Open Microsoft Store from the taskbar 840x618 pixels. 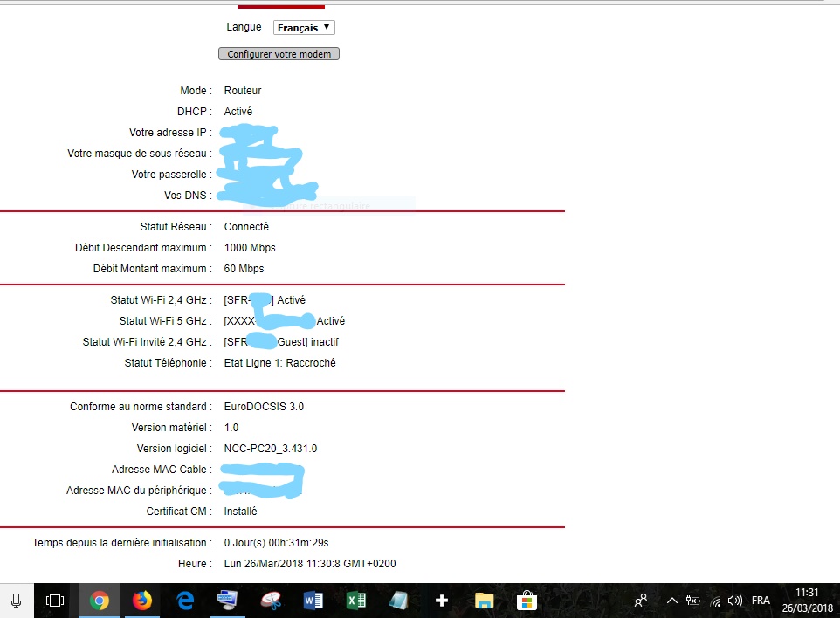click(x=527, y=601)
